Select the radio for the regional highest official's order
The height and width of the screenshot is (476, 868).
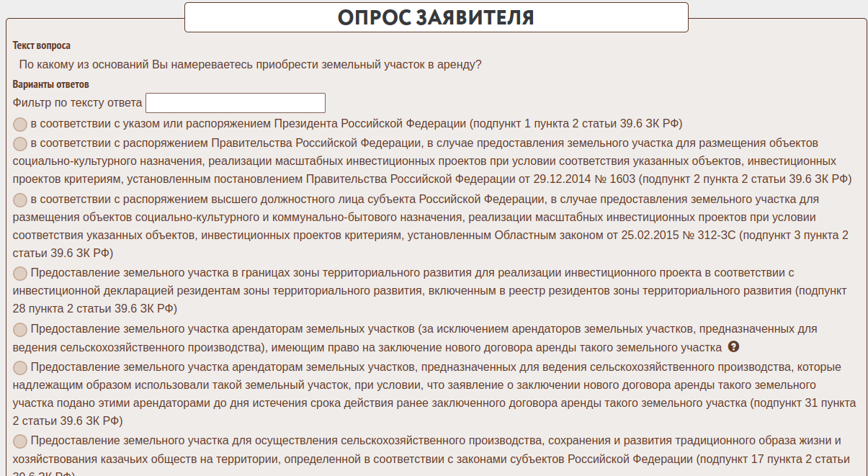pyautogui.click(x=20, y=199)
